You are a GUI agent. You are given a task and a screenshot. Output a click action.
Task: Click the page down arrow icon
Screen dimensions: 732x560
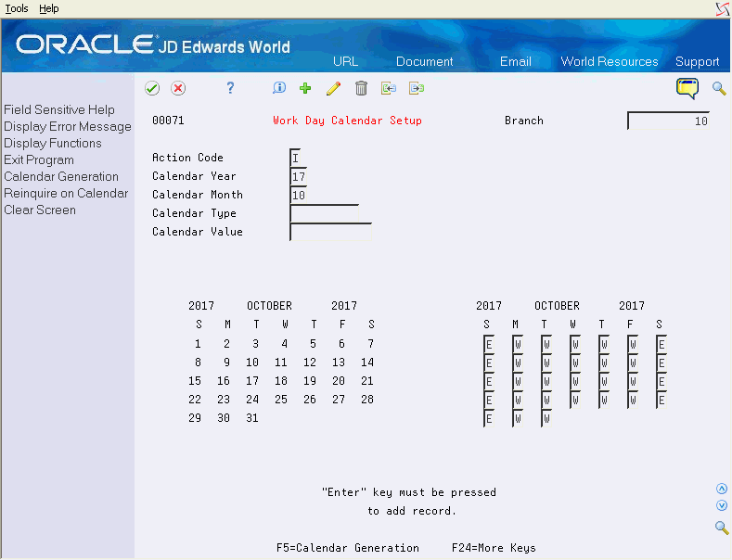[x=722, y=505]
